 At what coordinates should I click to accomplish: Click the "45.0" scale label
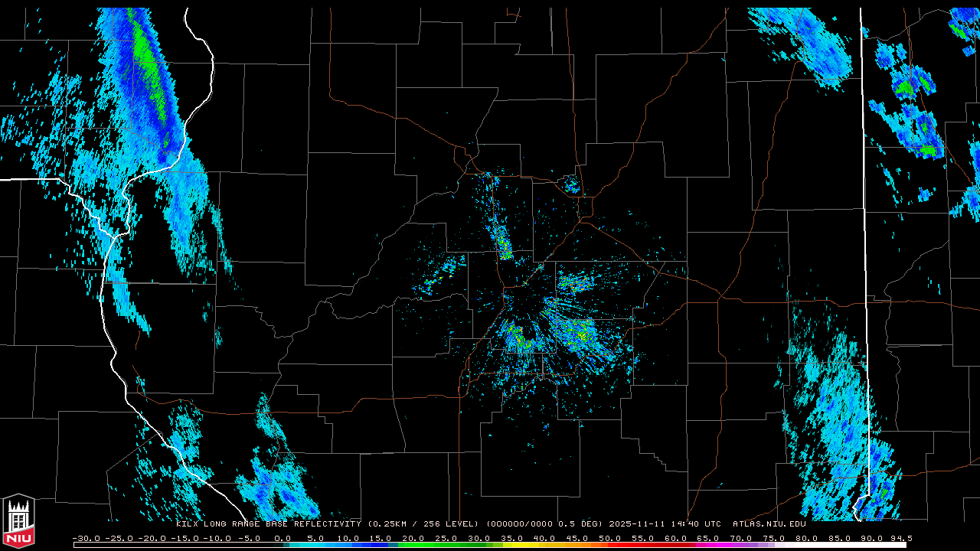pyautogui.click(x=577, y=538)
